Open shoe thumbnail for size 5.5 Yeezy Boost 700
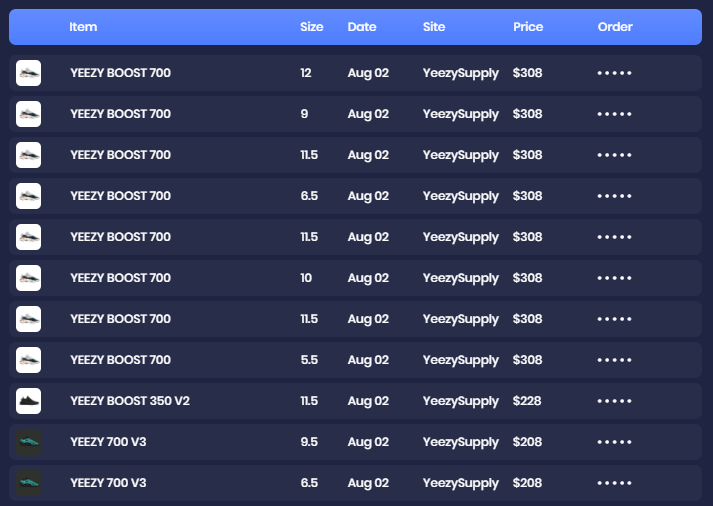 coord(29,360)
